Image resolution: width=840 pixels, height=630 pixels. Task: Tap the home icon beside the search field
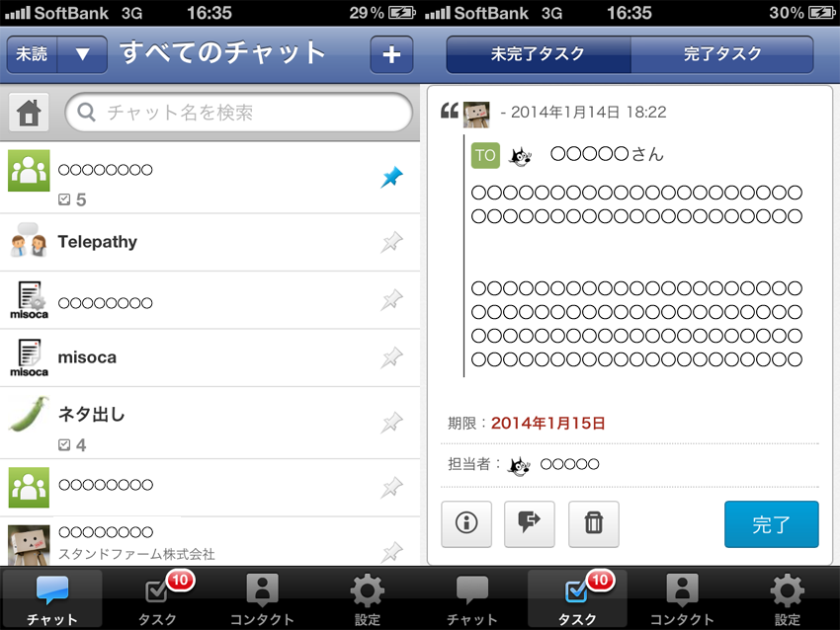[29, 113]
